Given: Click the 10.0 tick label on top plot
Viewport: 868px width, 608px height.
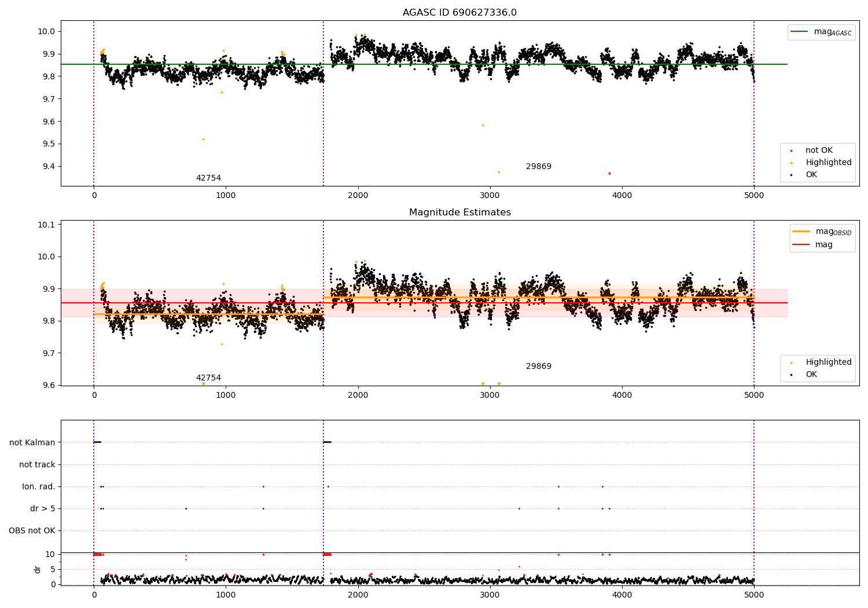Looking at the screenshot, I should (46, 31).
